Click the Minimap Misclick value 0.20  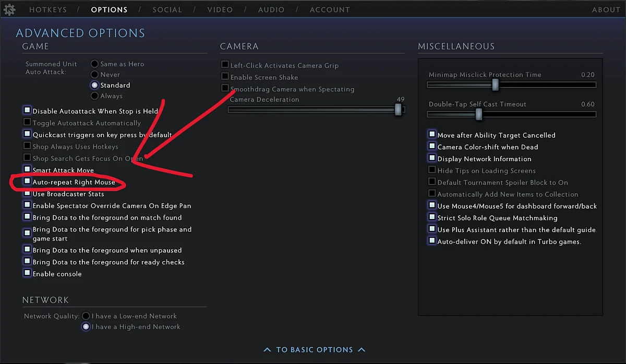click(x=588, y=75)
